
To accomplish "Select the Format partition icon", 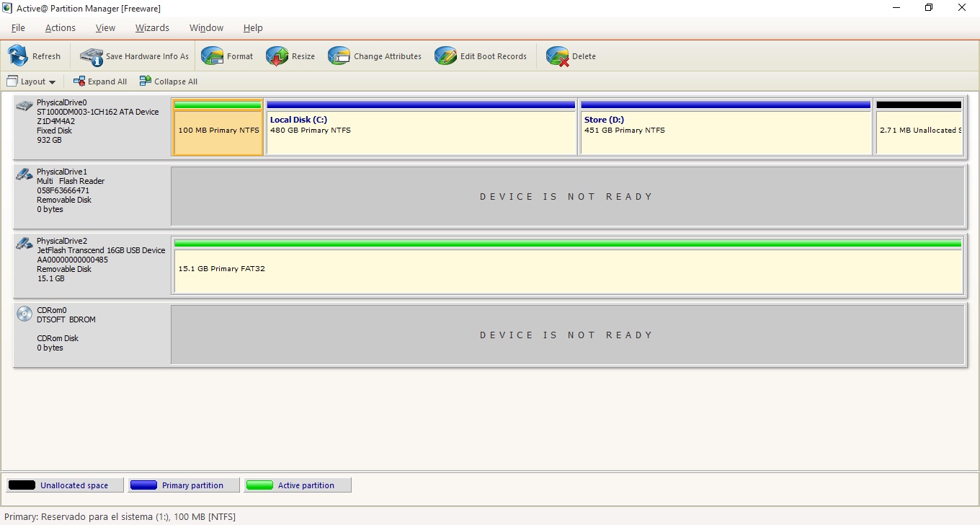I will (x=213, y=56).
